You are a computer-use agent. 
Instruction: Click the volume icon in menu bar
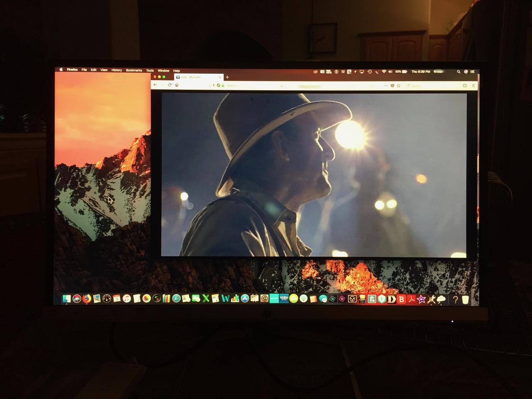coord(390,71)
